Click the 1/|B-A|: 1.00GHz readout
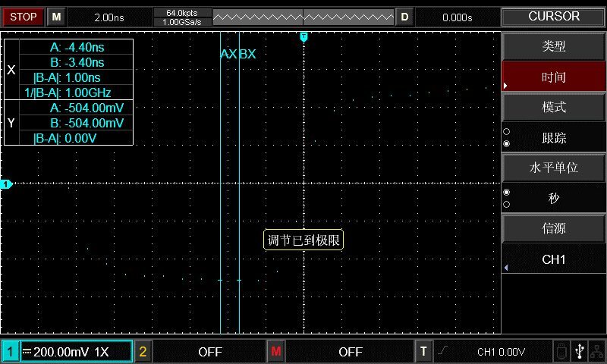This screenshot has width=607, height=364. pos(68,93)
